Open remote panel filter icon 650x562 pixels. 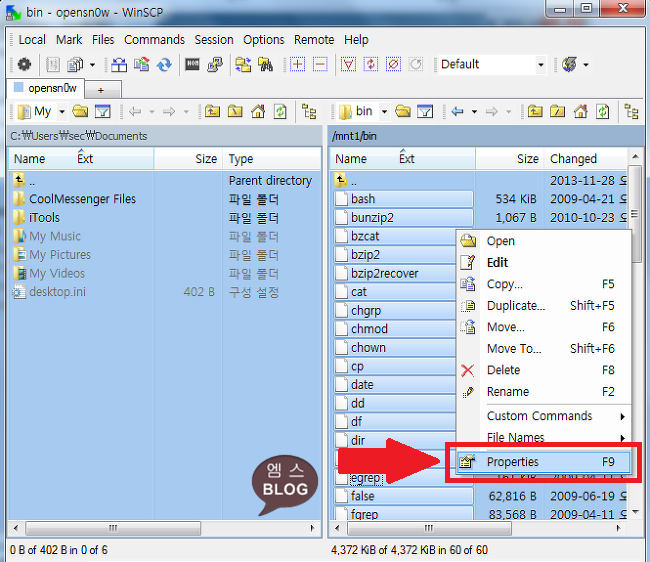(x=425, y=111)
